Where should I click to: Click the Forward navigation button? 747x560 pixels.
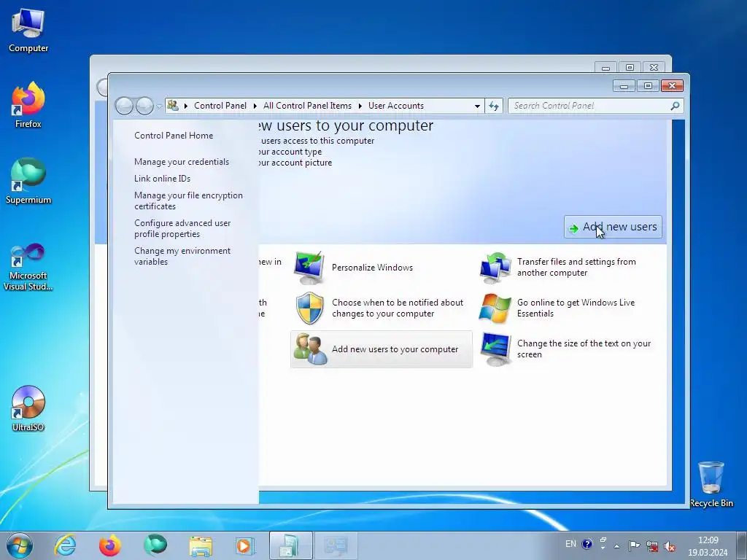click(x=145, y=106)
